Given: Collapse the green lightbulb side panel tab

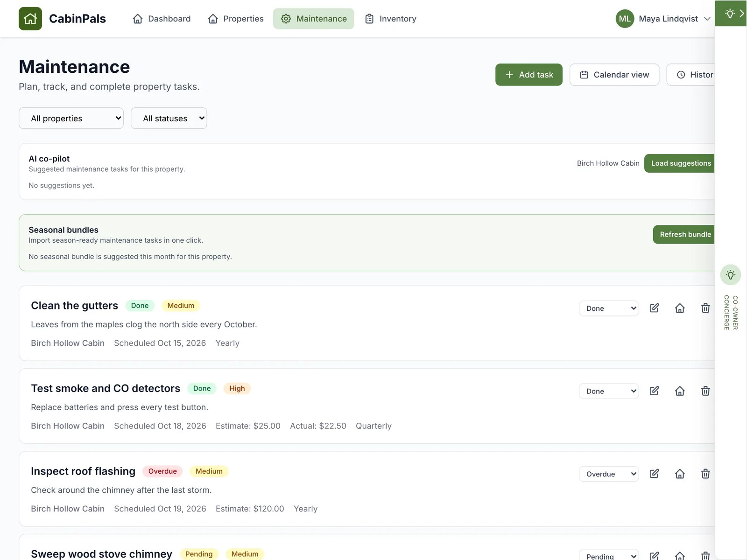Looking at the screenshot, I should pos(731,14).
